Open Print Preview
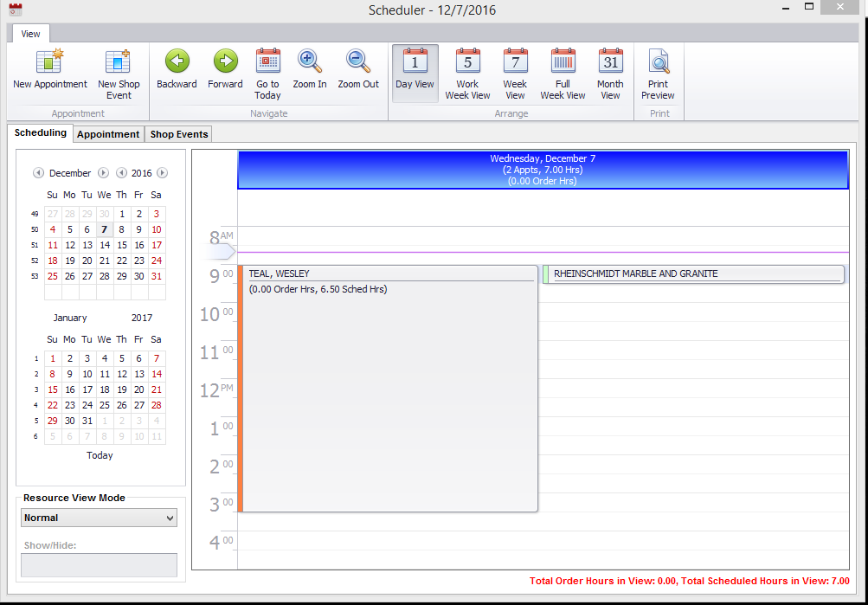The image size is (868, 605). [x=659, y=73]
